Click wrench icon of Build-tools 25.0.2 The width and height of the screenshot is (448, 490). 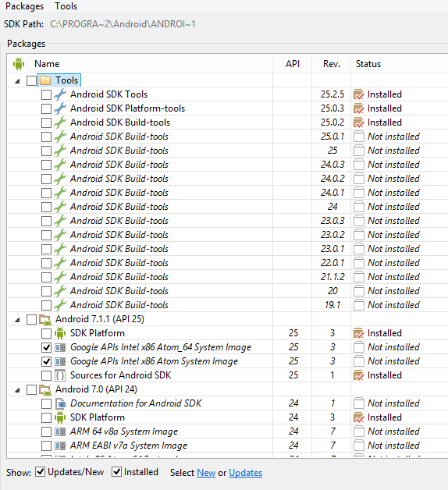tap(60, 123)
